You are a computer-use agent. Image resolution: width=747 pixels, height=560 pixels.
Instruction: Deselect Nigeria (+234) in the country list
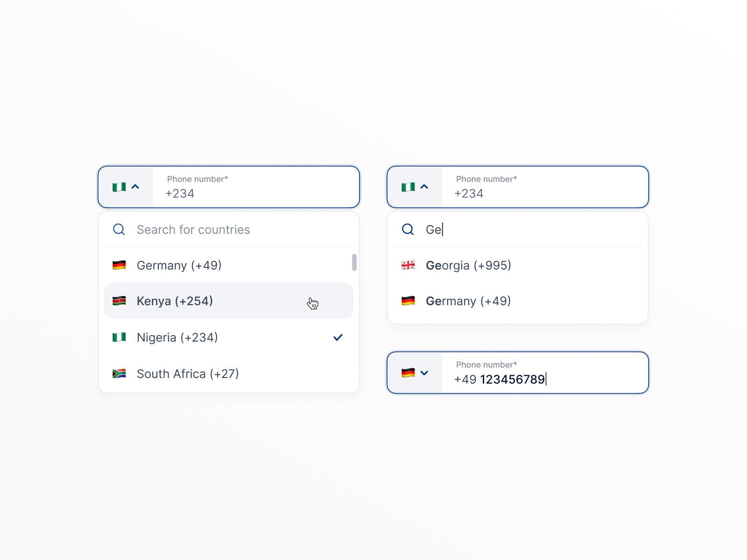[x=177, y=337]
